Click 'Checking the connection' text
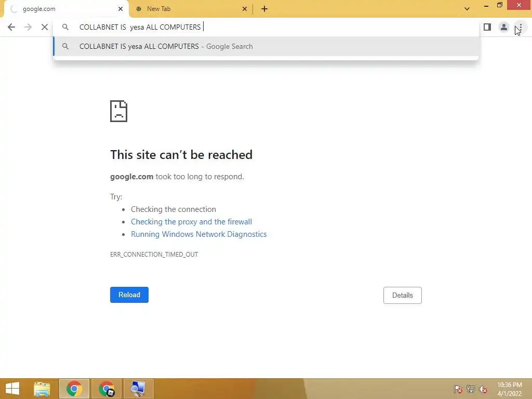 (174, 209)
